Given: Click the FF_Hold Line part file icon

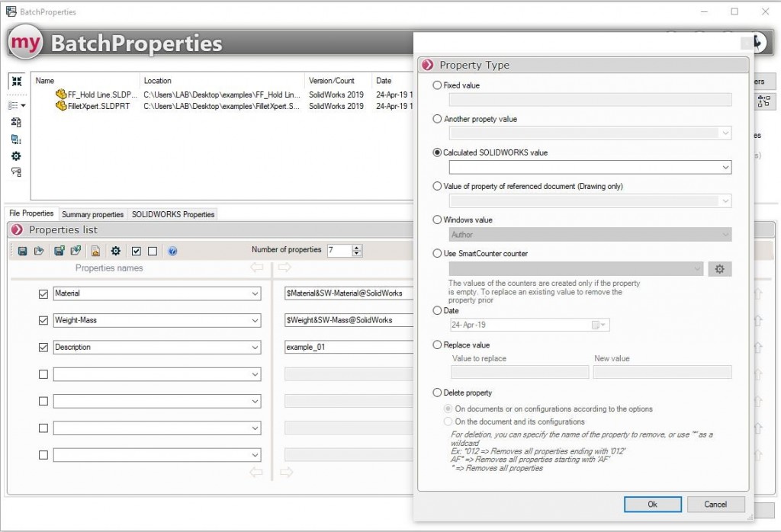Looking at the screenshot, I should pyautogui.click(x=61, y=94).
